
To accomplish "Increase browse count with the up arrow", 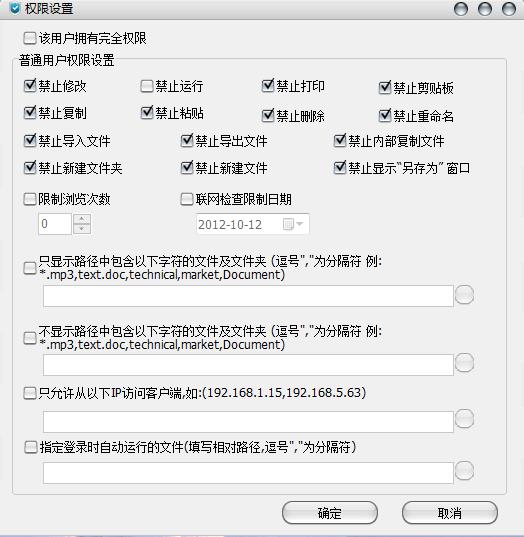I will (82, 219).
